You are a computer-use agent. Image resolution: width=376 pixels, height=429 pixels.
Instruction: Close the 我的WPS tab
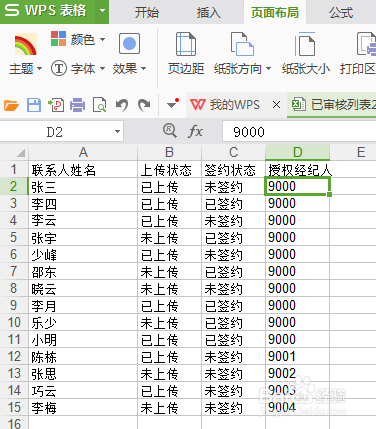tap(276, 105)
